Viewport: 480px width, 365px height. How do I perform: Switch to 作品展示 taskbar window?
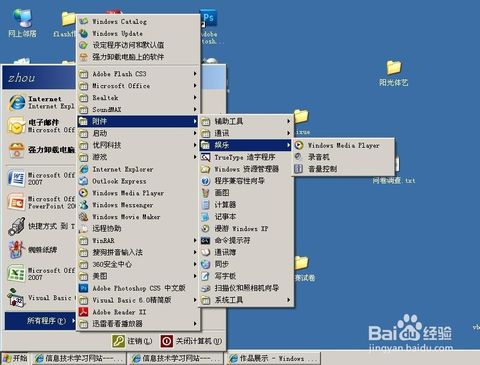click(273, 359)
